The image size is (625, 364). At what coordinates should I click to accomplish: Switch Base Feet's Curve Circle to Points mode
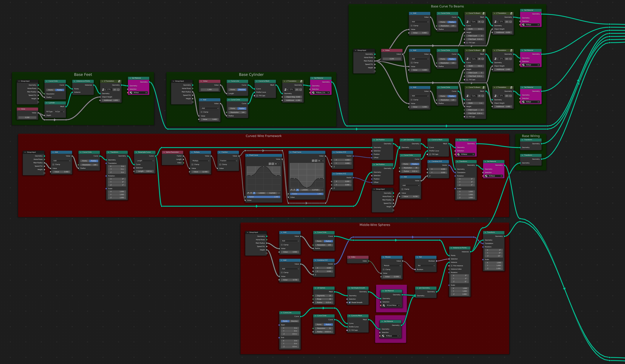click(x=50, y=90)
